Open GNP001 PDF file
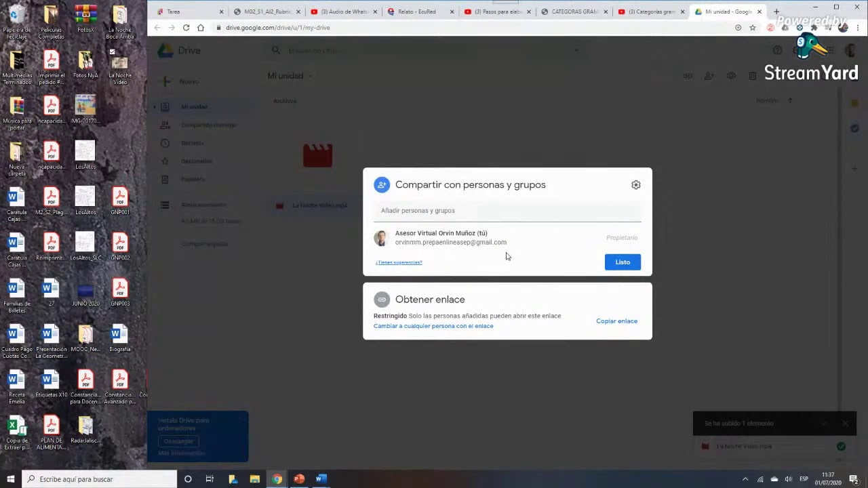The height and width of the screenshot is (488, 868). click(120, 201)
